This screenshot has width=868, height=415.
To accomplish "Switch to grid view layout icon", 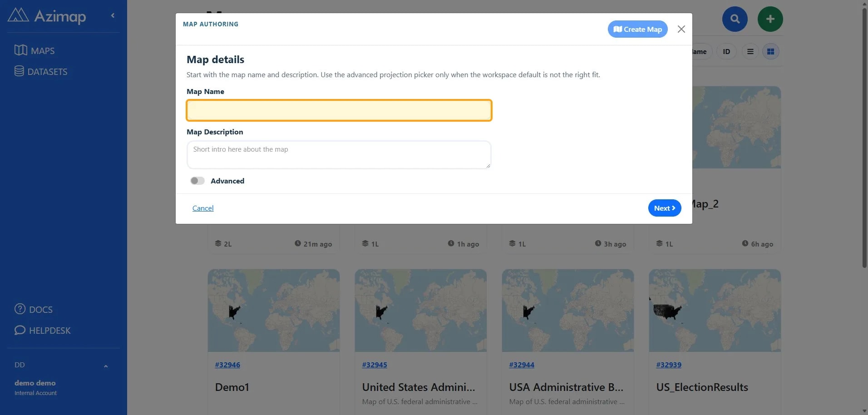I will [770, 52].
